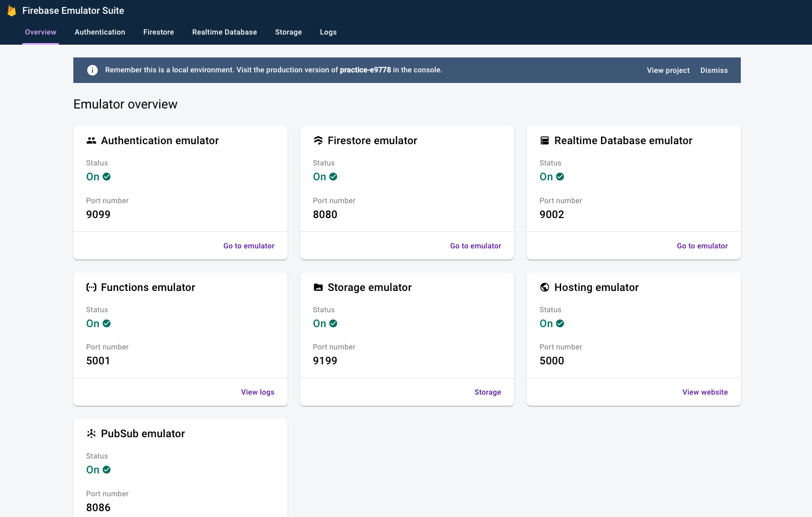Viewport: 812px width, 517px height.
Task: Click the Authentication emulator card title
Action: point(160,140)
